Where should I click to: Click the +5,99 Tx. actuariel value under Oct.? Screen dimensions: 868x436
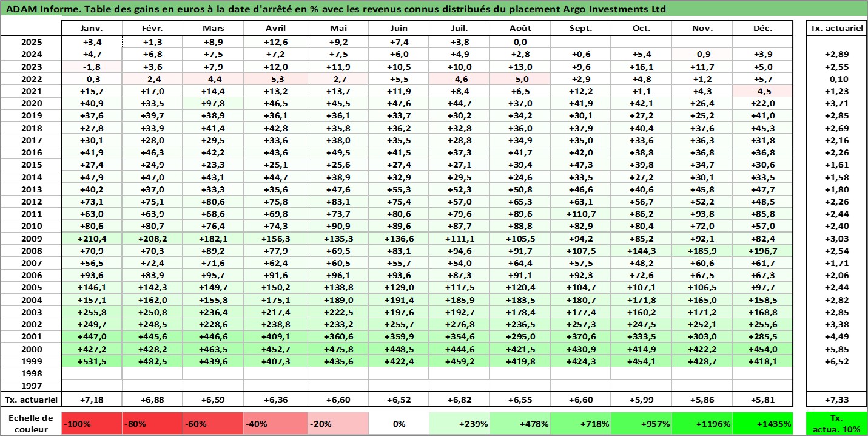(x=641, y=400)
